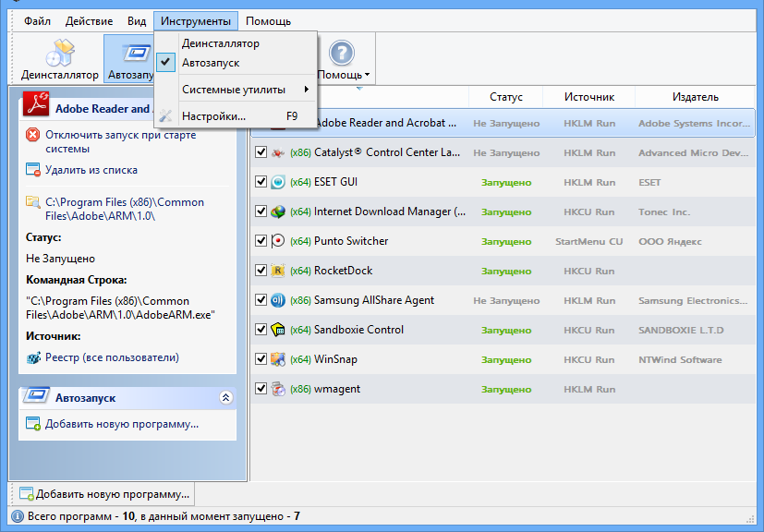Screen dimensions: 764x532
Task: Click the remove-from-list icon in sidebar
Action: (x=33, y=170)
